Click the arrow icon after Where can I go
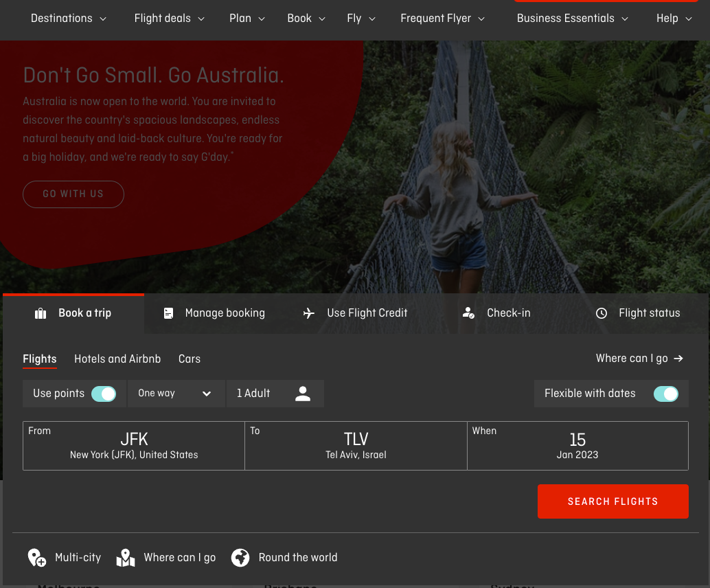 click(x=678, y=359)
